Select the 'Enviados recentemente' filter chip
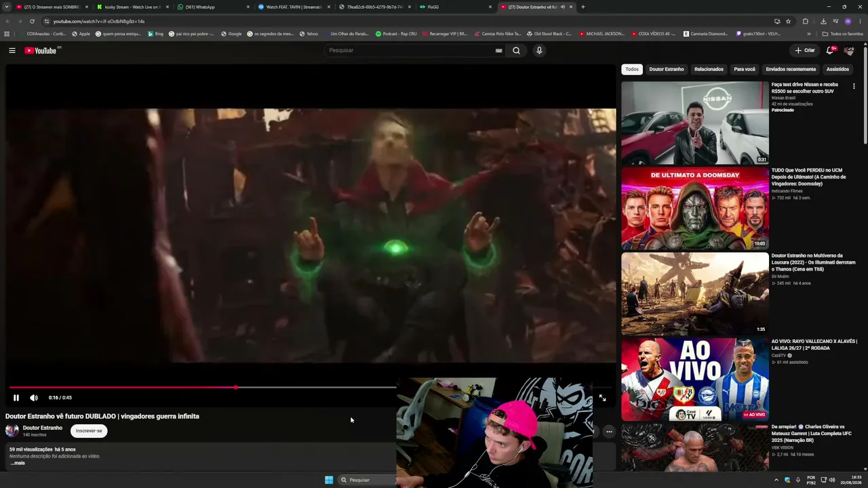The height and width of the screenshot is (488, 868). point(791,69)
